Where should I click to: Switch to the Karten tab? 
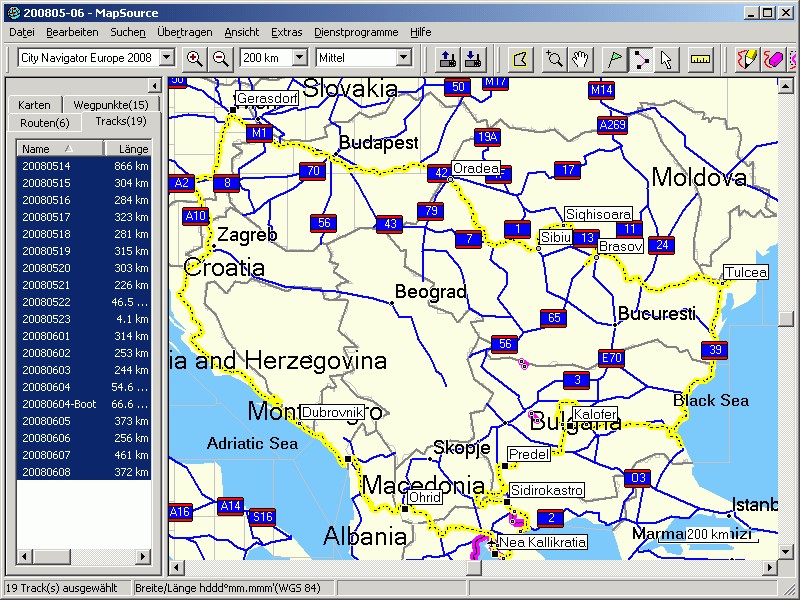(x=34, y=105)
